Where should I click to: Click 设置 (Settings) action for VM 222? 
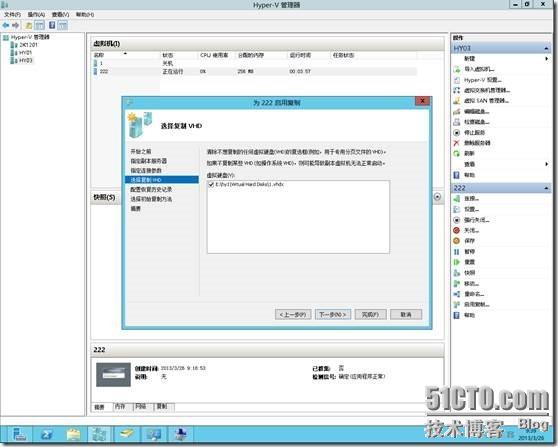(x=472, y=209)
